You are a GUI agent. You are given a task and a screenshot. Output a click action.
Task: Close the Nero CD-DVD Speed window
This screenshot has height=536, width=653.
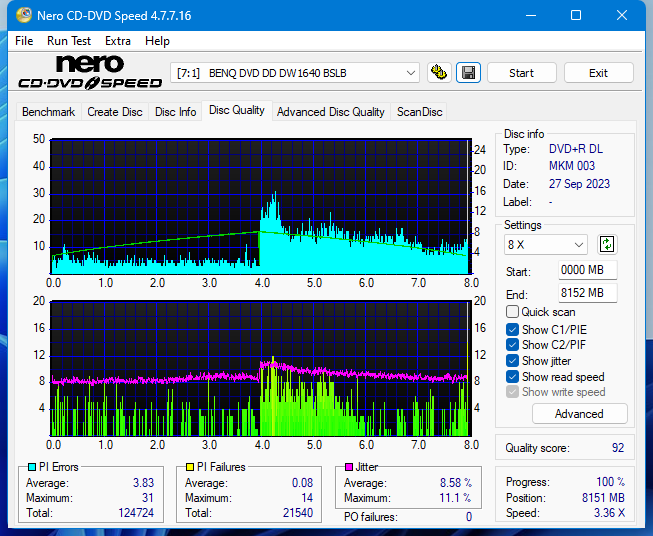622,15
